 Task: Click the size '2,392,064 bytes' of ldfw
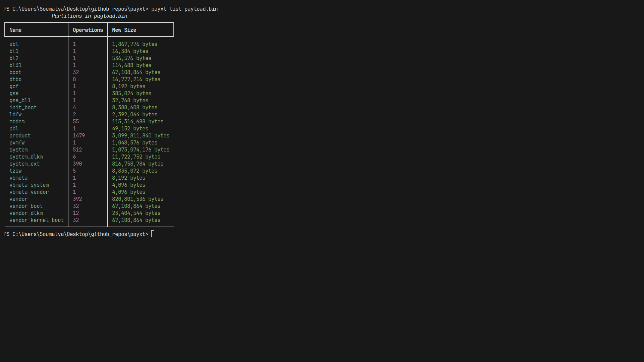(x=135, y=115)
